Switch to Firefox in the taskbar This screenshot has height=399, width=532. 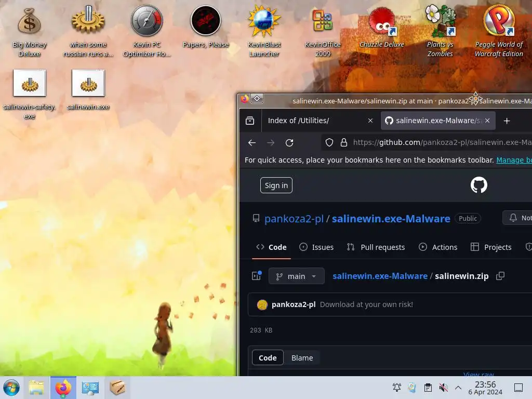pyautogui.click(x=63, y=388)
